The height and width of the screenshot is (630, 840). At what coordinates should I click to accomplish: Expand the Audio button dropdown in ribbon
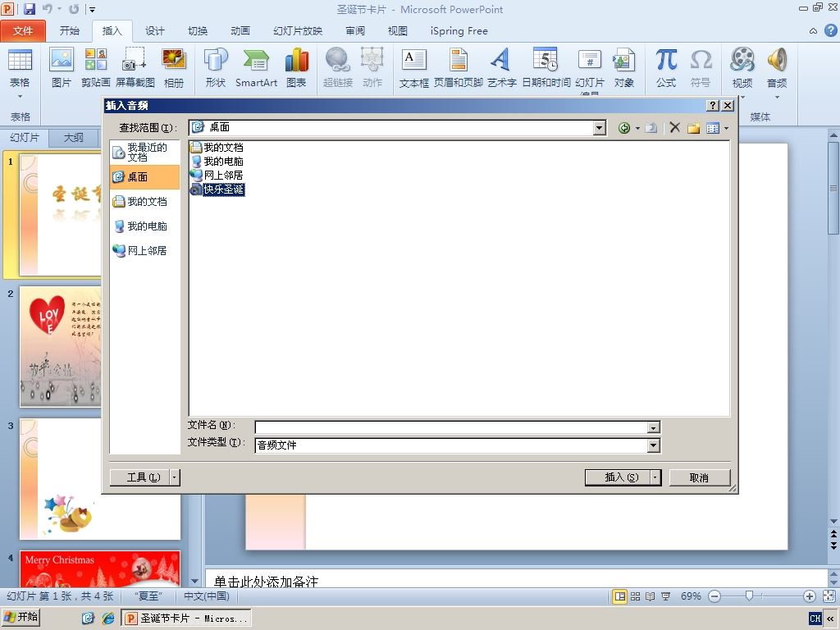click(x=777, y=98)
